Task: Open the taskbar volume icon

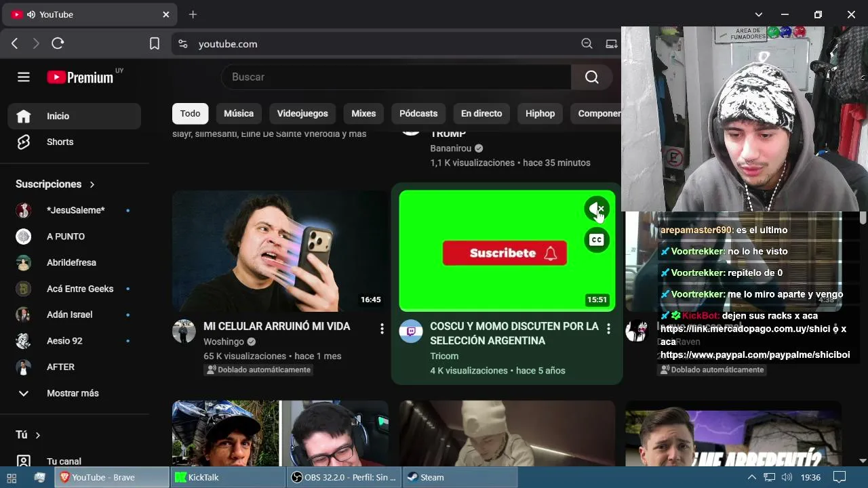Action: [787, 477]
